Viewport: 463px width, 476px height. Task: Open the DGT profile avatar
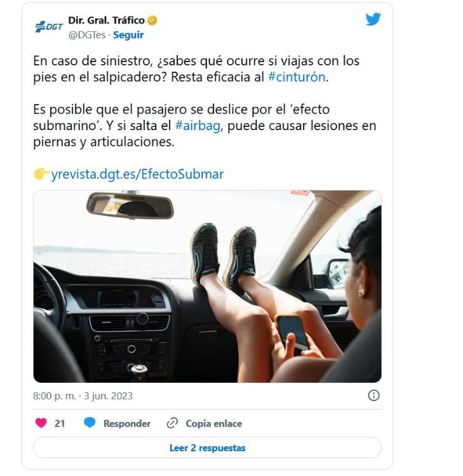click(49, 27)
